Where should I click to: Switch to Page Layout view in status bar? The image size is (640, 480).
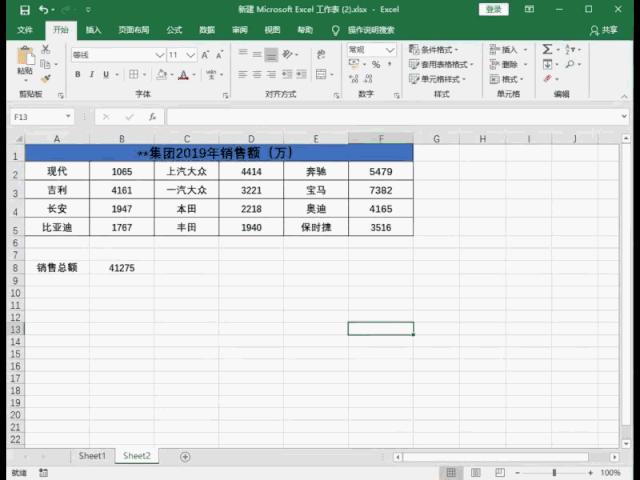click(476, 473)
